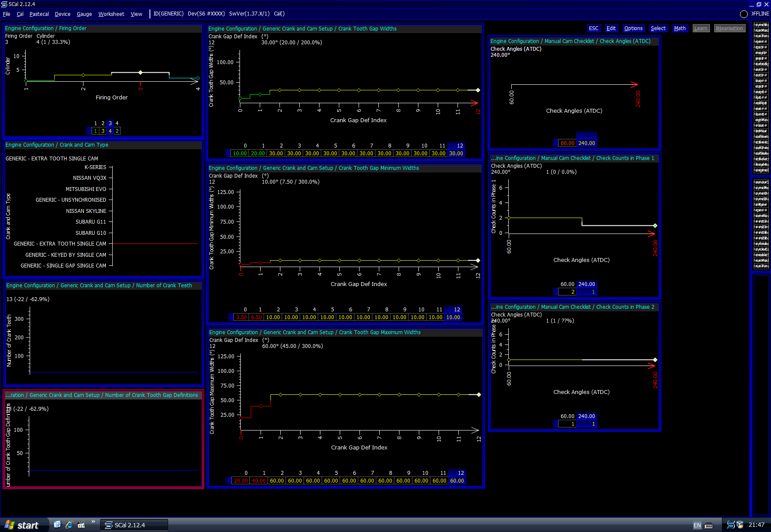Open the Worksheet menu
Screen dimensions: 771x532
(x=111, y=14)
